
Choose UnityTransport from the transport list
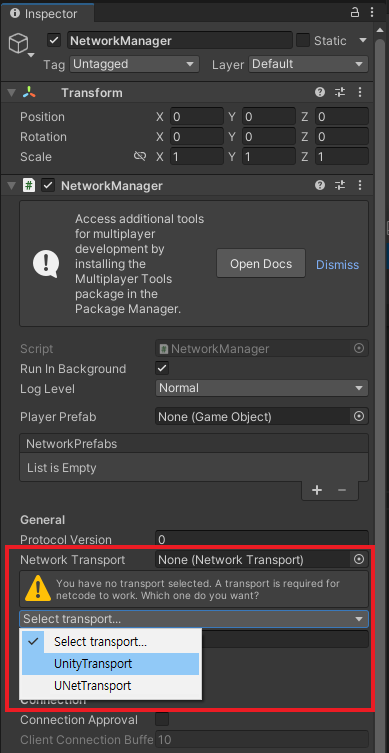[110, 664]
